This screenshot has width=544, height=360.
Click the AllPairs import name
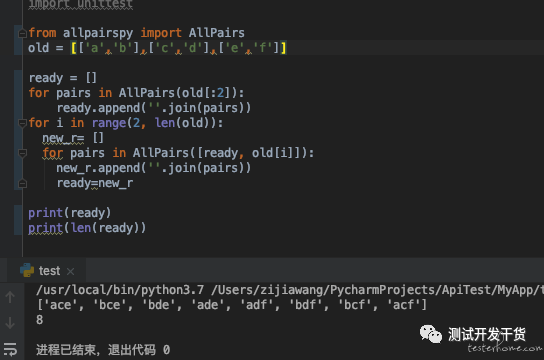point(216,33)
